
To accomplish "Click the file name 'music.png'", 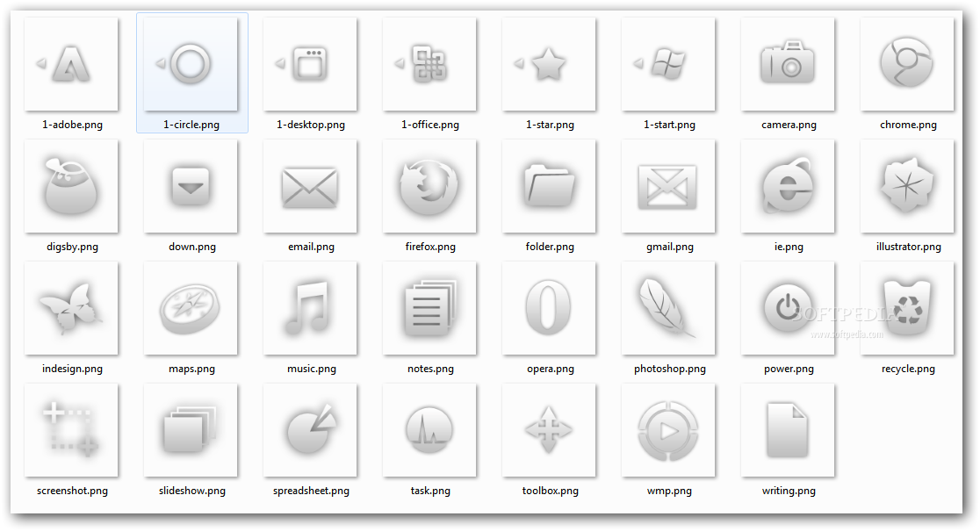I will (x=311, y=368).
